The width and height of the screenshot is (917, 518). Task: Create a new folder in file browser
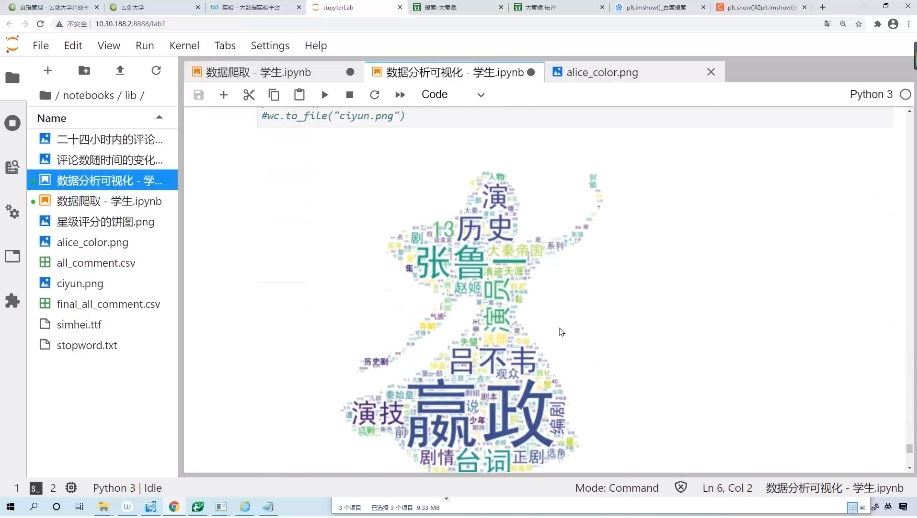coord(84,71)
